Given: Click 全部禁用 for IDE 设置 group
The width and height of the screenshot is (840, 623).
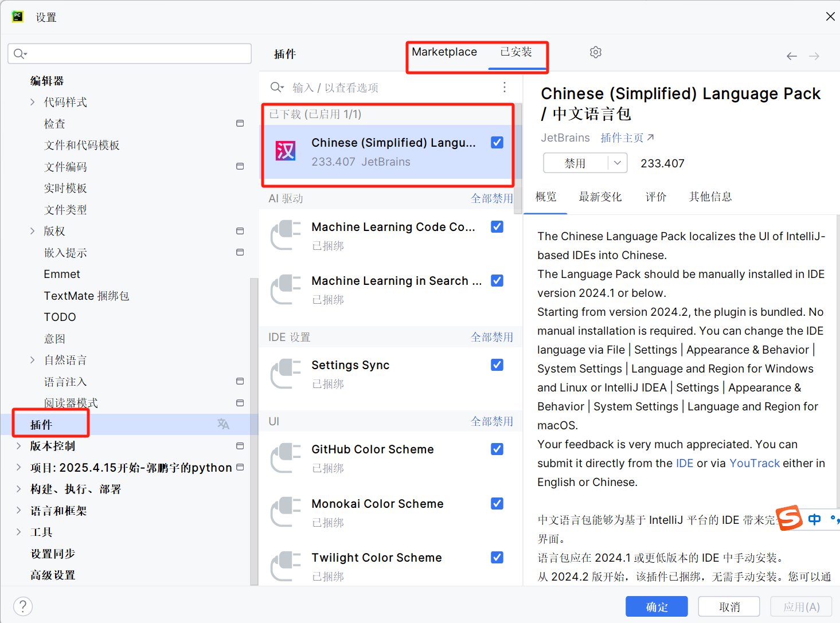Looking at the screenshot, I should (492, 337).
